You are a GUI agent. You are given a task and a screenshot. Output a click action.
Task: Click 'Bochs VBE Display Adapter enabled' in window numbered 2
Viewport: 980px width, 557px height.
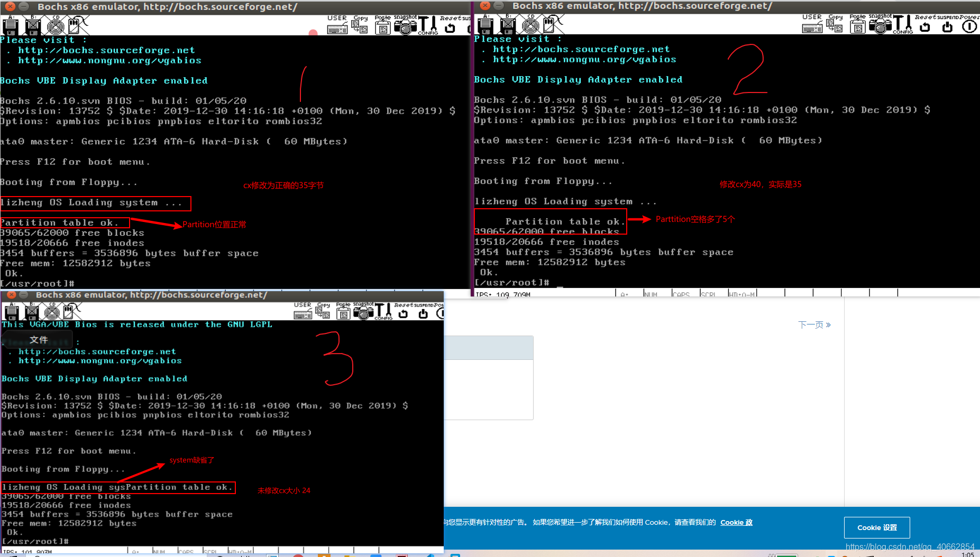click(x=578, y=79)
